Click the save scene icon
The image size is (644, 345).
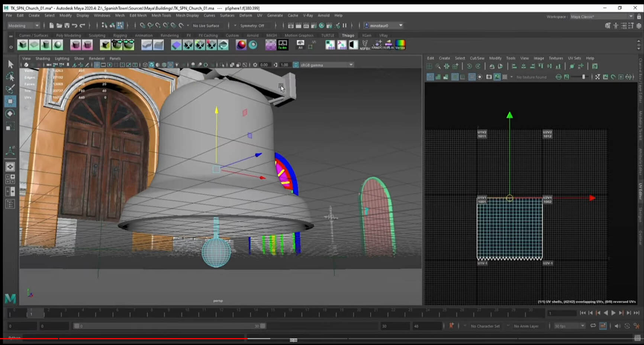(67, 26)
